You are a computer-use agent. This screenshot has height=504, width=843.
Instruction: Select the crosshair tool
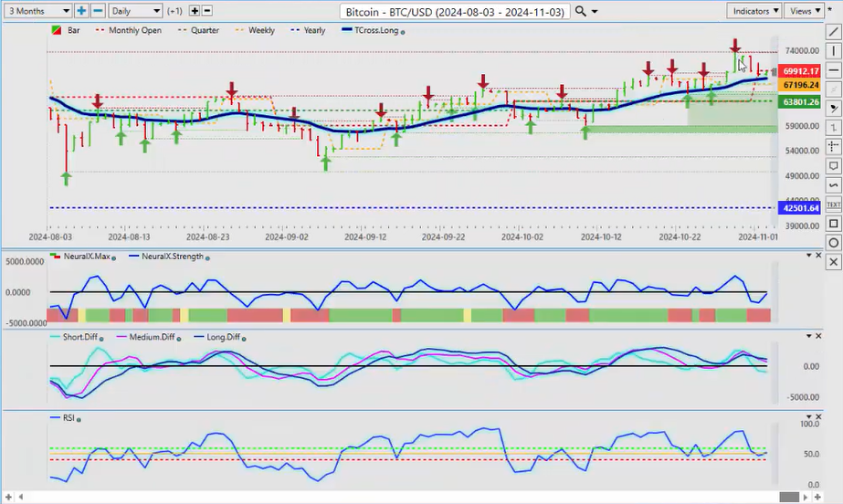(833, 147)
